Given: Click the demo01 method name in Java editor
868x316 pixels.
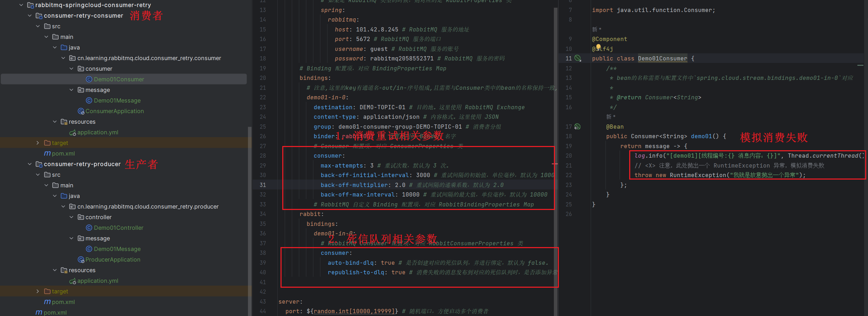Looking at the screenshot, I should pos(701,136).
